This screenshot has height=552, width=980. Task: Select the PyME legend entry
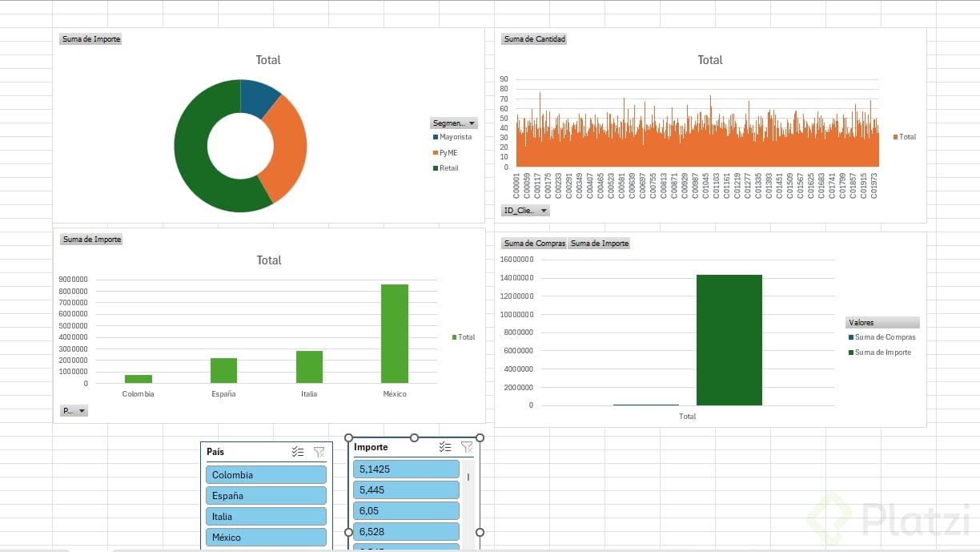pos(447,152)
